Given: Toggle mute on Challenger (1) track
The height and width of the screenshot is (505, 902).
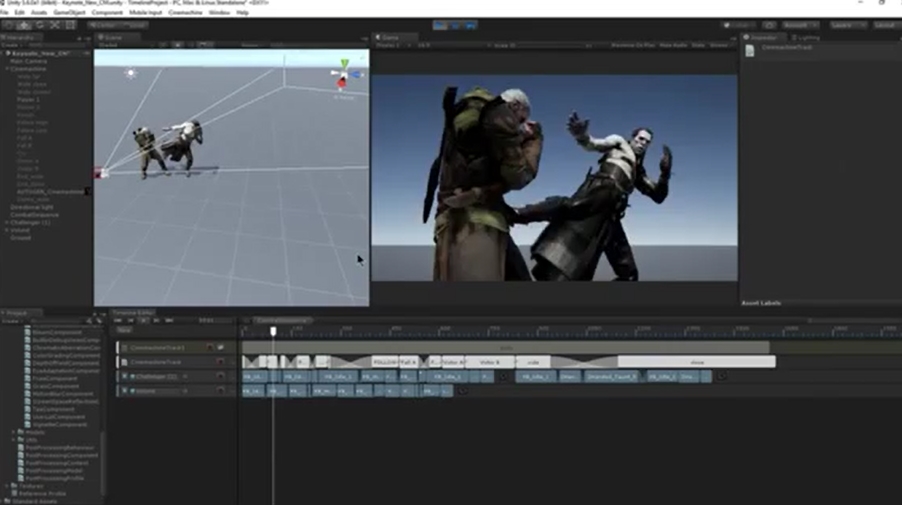Looking at the screenshot, I should click(x=220, y=376).
